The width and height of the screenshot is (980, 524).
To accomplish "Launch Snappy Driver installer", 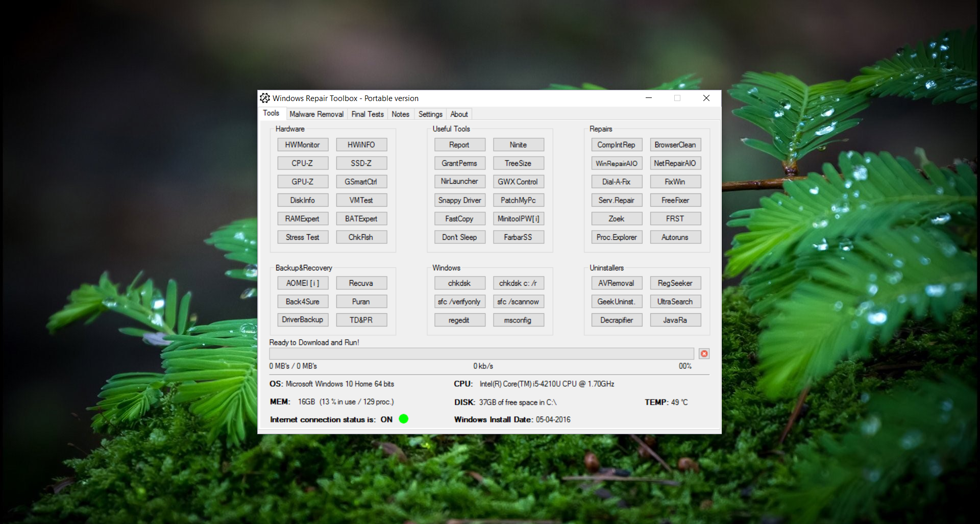I will 459,201.
